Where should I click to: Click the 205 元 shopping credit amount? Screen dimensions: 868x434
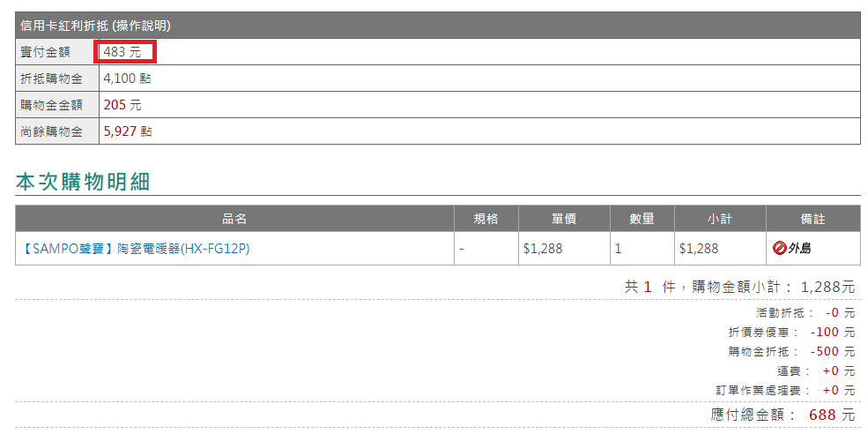(122, 105)
